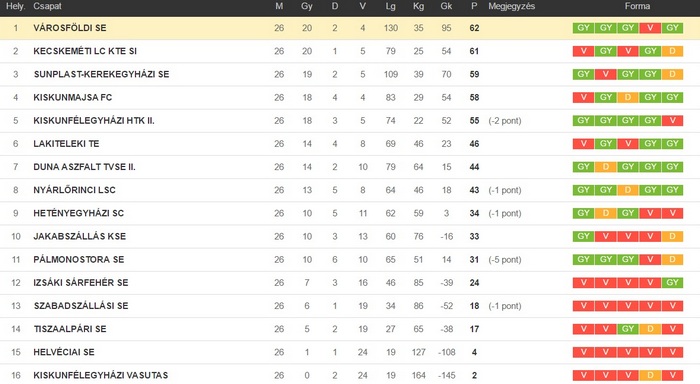The image size is (700, 384).
Task: Click the orange D badge for JAKABSZÁLLÁS KSE
Action: [x=672, y=236]
